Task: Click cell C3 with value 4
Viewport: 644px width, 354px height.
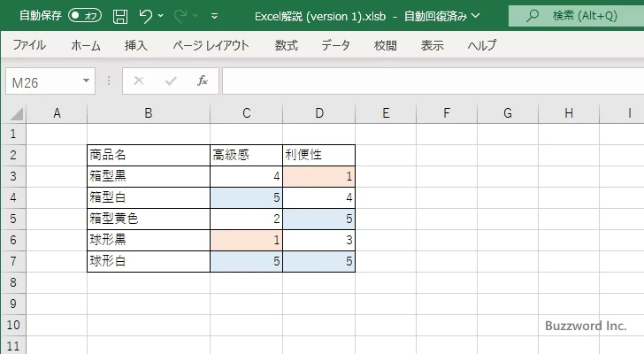Action: tap(247, 177)
